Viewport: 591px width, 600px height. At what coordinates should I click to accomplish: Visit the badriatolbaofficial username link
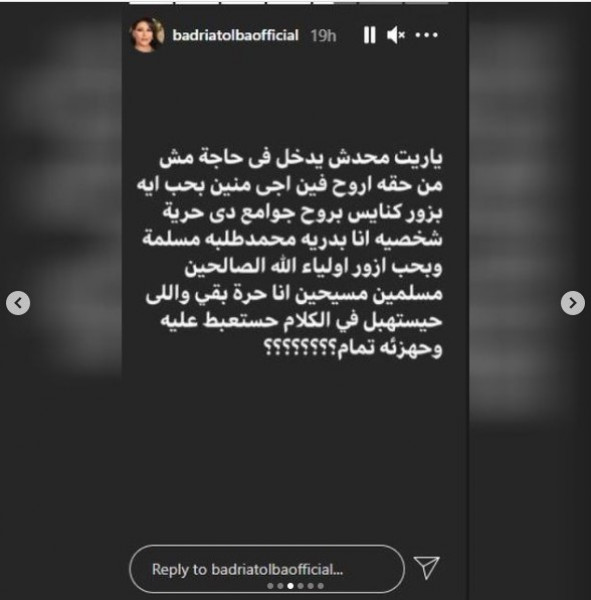click(x=235, y=36)
